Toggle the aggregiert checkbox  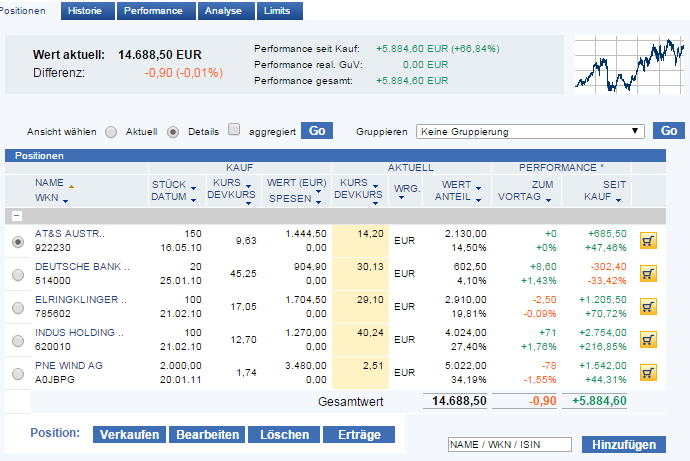pyautogui.click(x=234, y=129)
